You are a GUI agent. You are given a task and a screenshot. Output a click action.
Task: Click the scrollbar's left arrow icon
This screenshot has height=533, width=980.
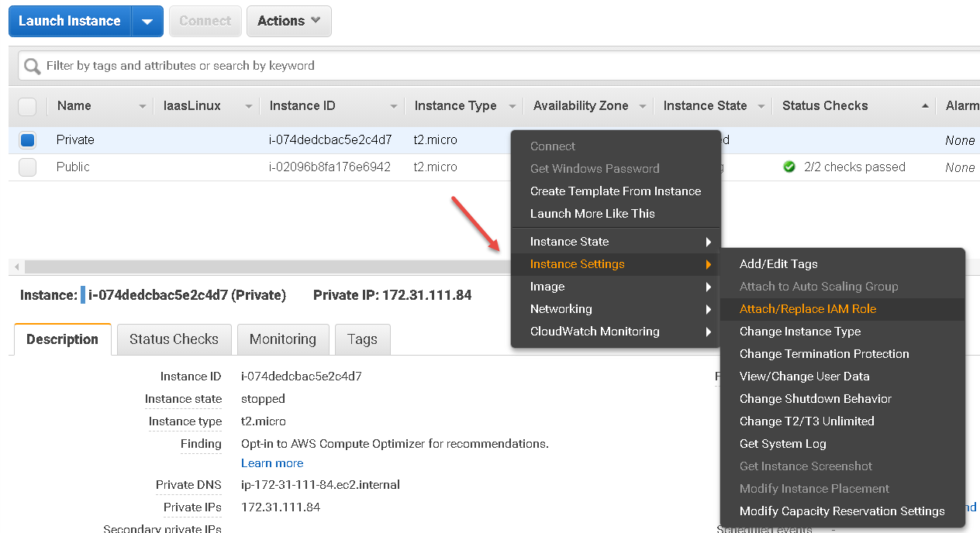(16, 266)
